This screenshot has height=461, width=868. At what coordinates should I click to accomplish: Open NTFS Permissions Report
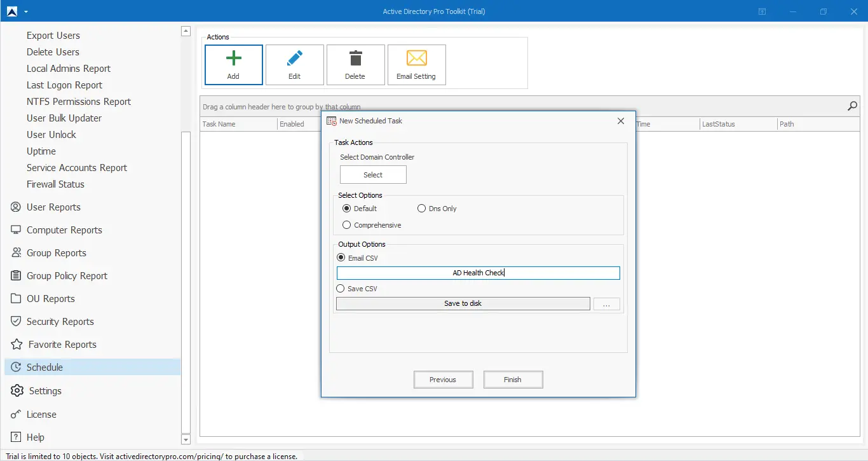tap(79, 102)
